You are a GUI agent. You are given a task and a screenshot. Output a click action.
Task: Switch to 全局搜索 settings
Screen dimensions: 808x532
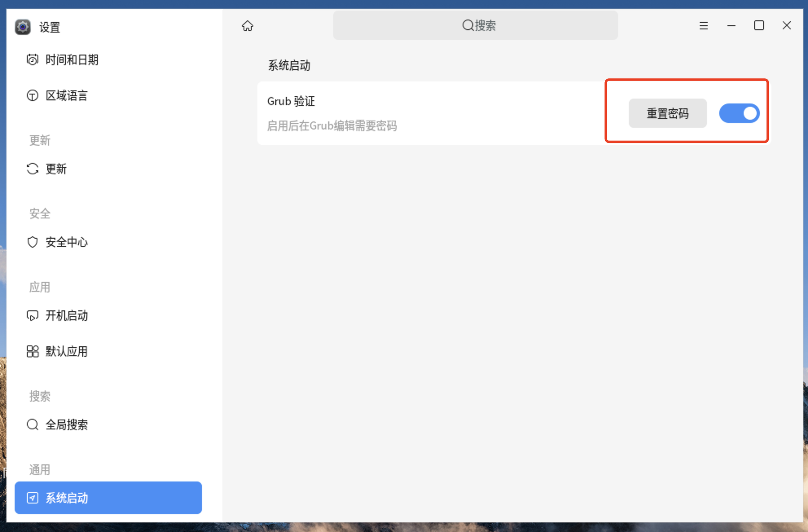click(x=66, y=424)
